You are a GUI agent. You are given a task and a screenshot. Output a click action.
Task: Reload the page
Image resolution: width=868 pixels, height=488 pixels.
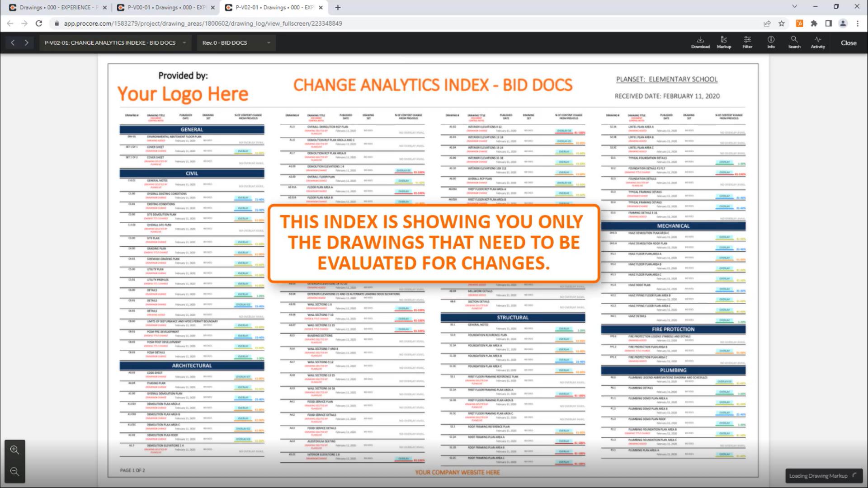pos(39,23)
